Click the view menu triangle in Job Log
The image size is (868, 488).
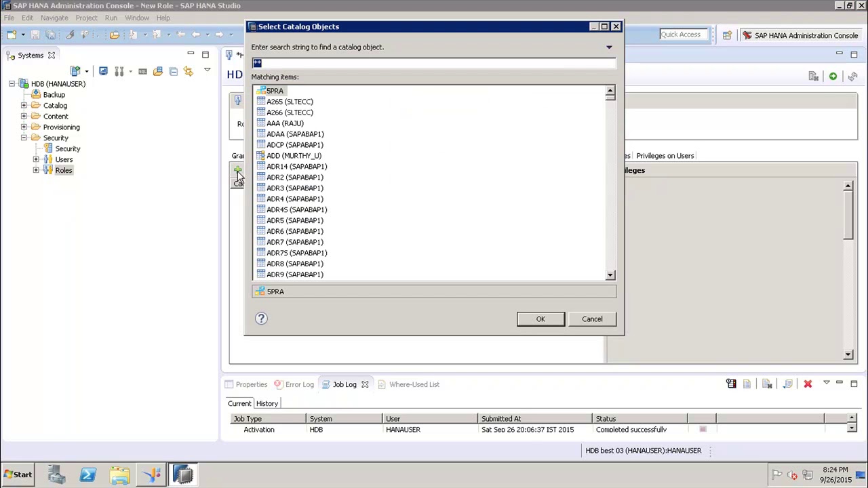[x=826, y=384]
